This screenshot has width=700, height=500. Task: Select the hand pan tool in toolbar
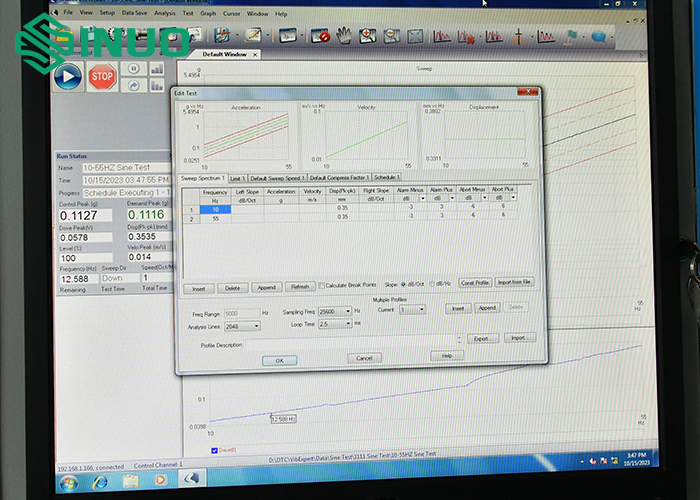point(343,37)
